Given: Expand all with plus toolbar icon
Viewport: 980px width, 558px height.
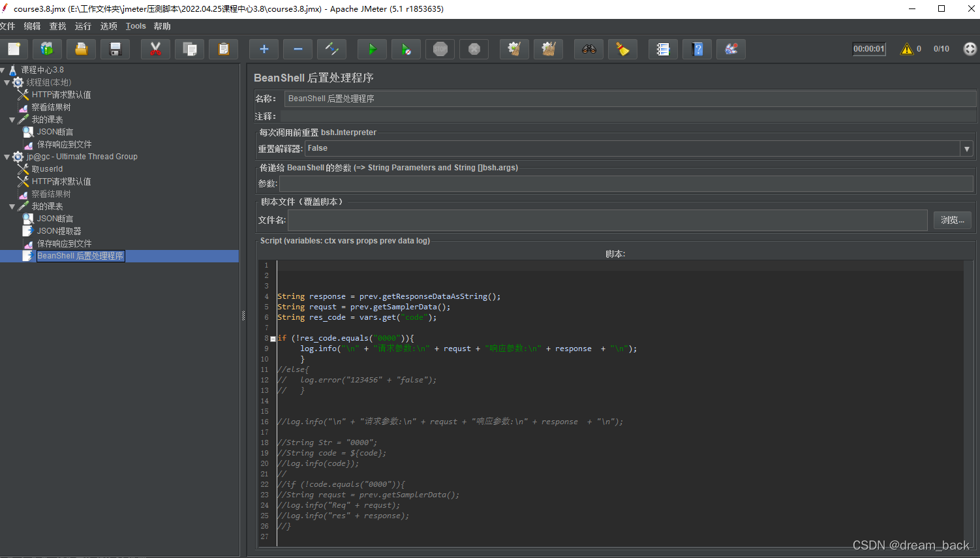Looking at the screenshot, I should [x=264, y=49].
